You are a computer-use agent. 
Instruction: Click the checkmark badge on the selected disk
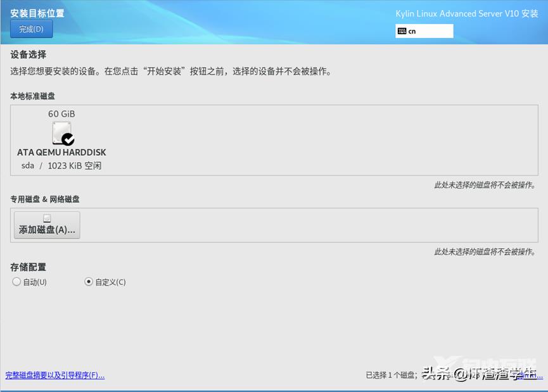click(68, 139)
